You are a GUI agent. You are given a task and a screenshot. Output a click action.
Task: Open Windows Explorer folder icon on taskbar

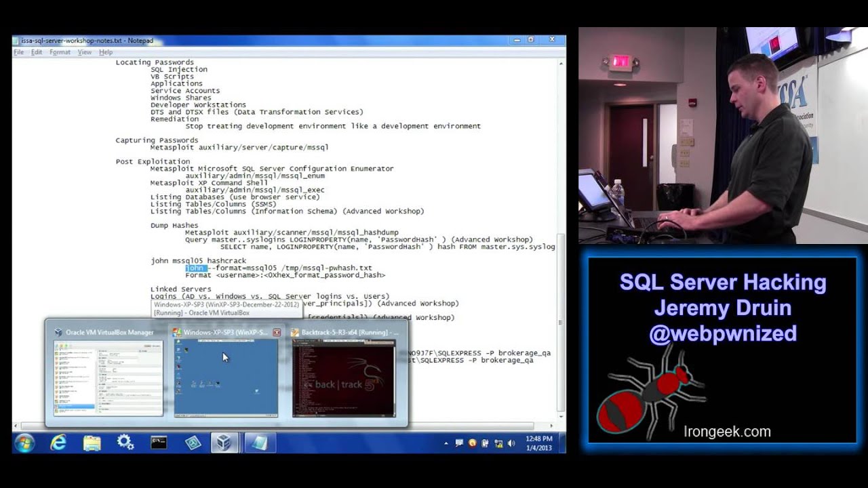(92, 443)
